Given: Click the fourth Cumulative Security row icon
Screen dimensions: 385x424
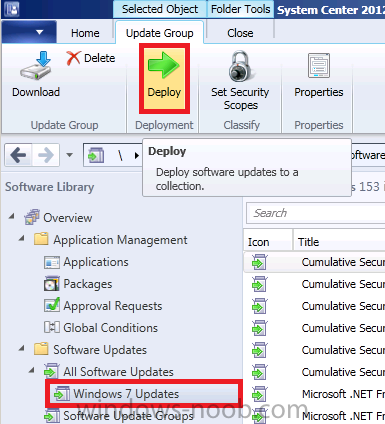Looking at the screenshot, I should coord(260,328).
